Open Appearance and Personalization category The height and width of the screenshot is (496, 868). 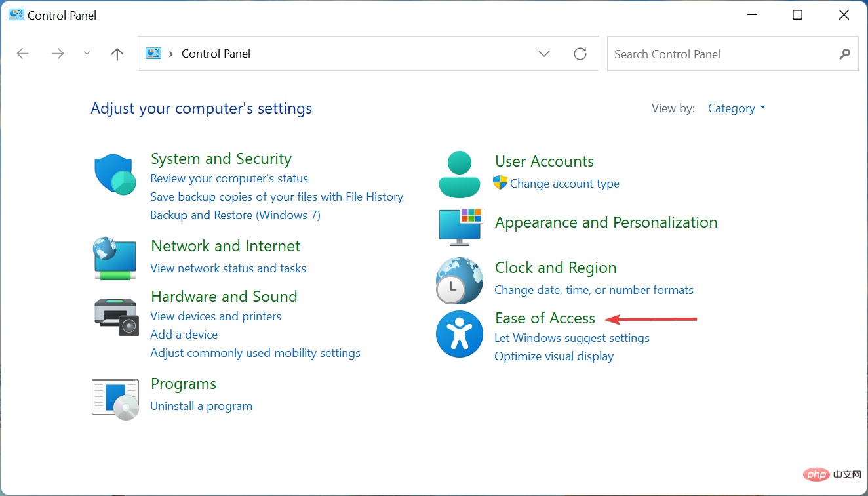[x=606, y=222]
